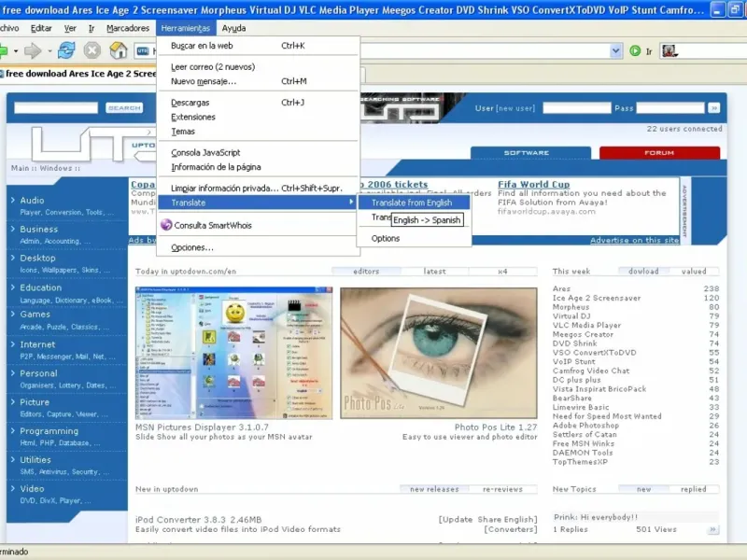Click the SmartWhois icon in the menu
Image resolution: width=747 pixels, height=560 pixels.
[166, 225]
